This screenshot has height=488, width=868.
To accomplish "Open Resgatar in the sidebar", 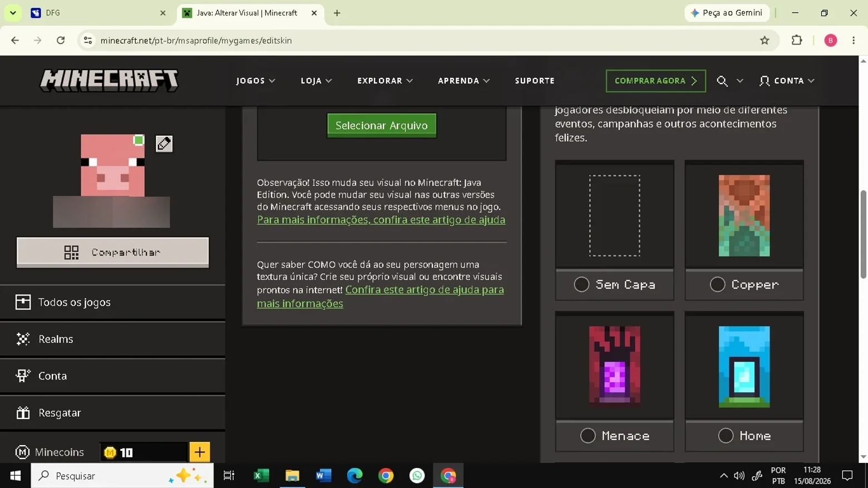I will pos(112,413).
